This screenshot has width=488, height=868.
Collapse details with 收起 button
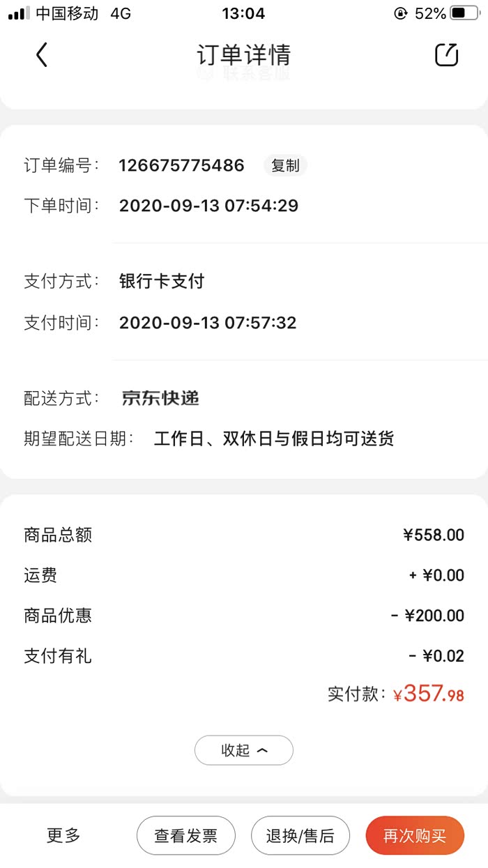tap(244, 750)
